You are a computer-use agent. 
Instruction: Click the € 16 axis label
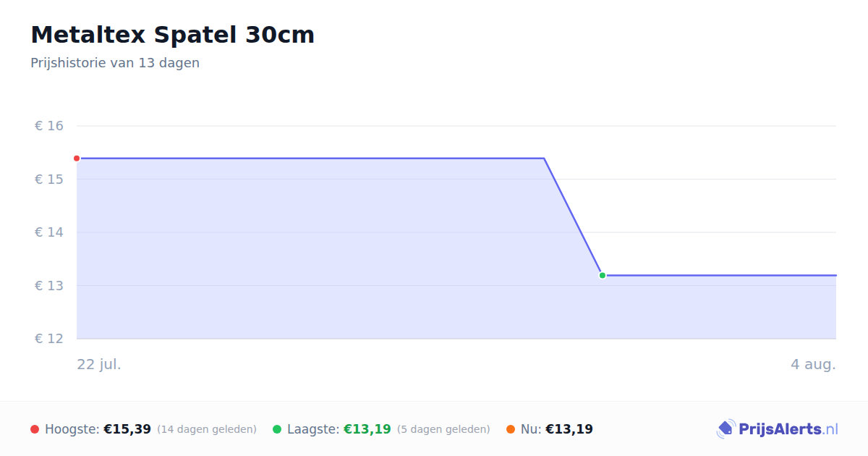pyautogui.click(x=49, y=126)
